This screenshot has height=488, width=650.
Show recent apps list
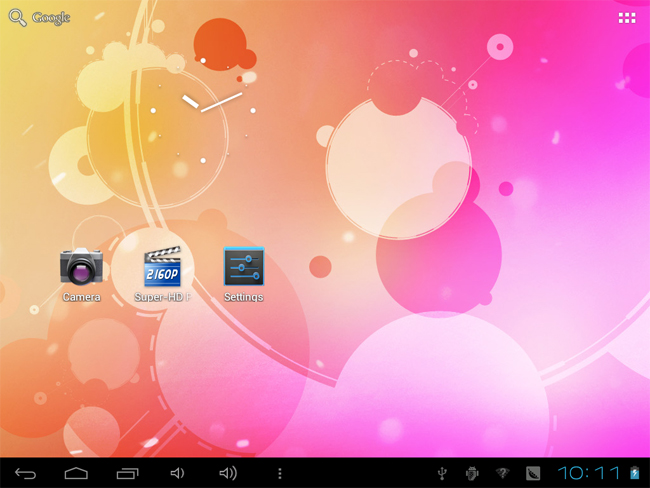tap(127, 473)
